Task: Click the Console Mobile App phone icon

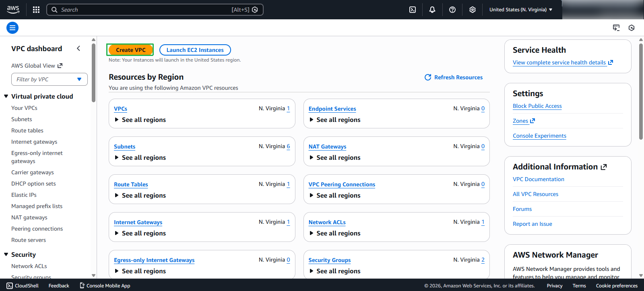Action: (x=82, y=286)
